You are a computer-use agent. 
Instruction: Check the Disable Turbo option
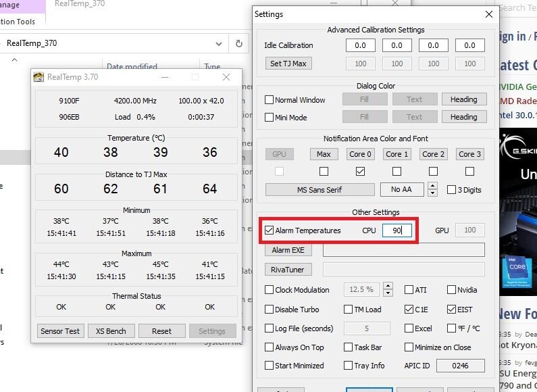point(270,309)
